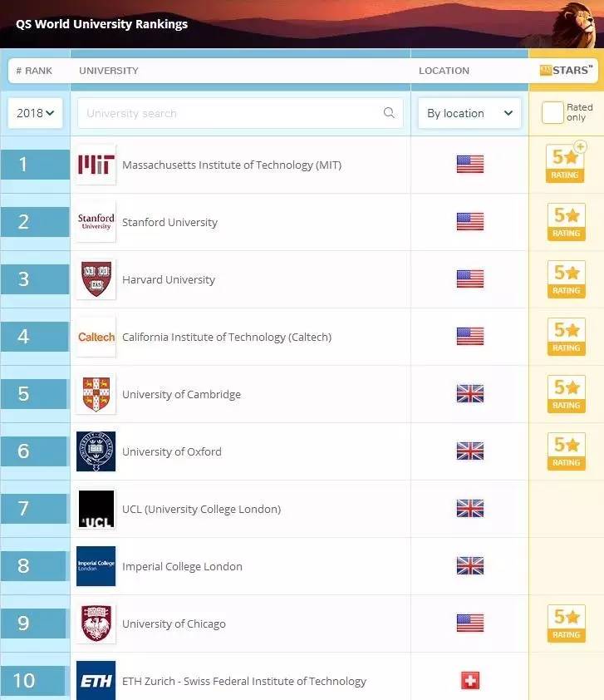Open Massachusetts Institute of Technology (MIT) link
Screen dimensions: 604x700
click(232, 165)
